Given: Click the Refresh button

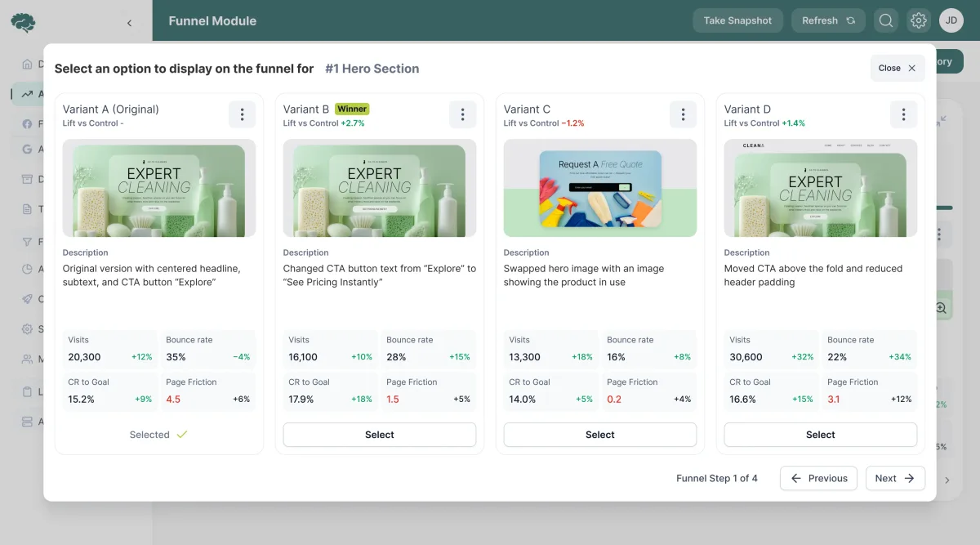Looking at the screenshot, I should (x=828, y=20).
